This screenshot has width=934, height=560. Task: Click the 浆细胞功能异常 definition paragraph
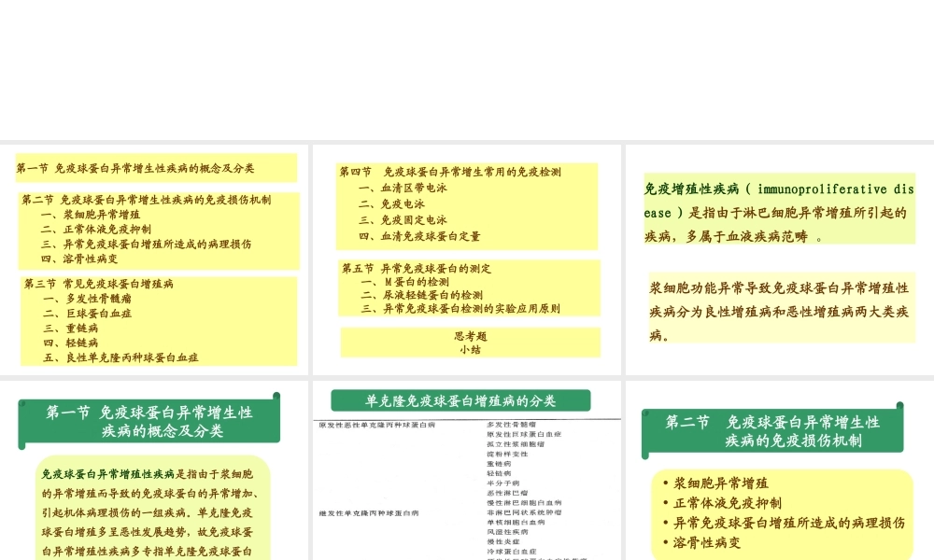[780, 309]
